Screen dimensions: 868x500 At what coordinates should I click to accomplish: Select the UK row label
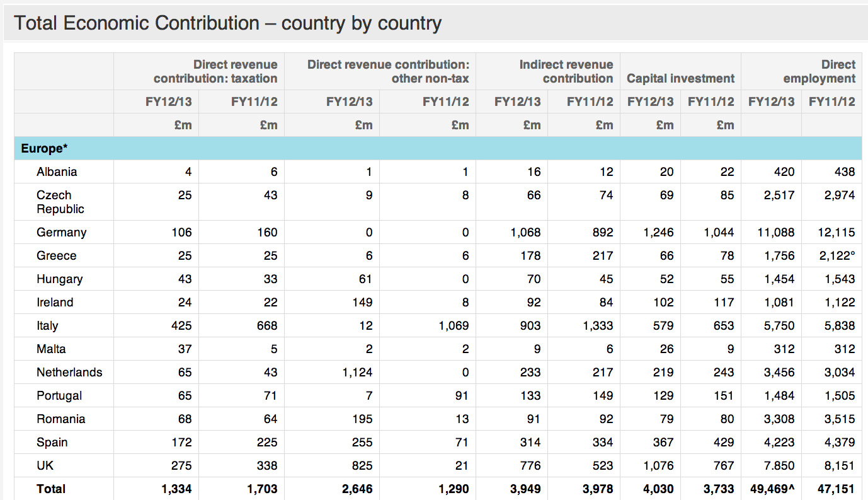click(x=45, y=466)
